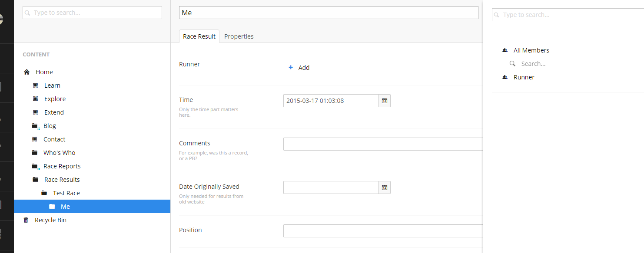
Task: Click the document icon beside Extend
Action: [35, 112]
